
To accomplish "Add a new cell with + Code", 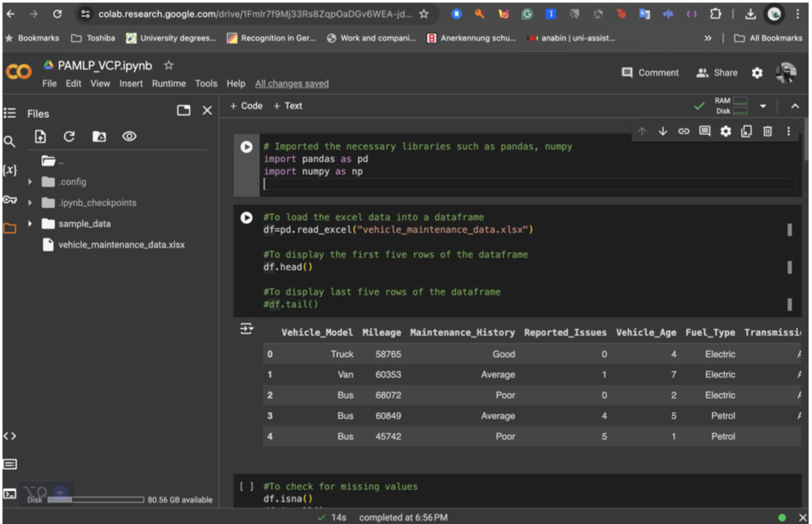I will tap(246, 106).
